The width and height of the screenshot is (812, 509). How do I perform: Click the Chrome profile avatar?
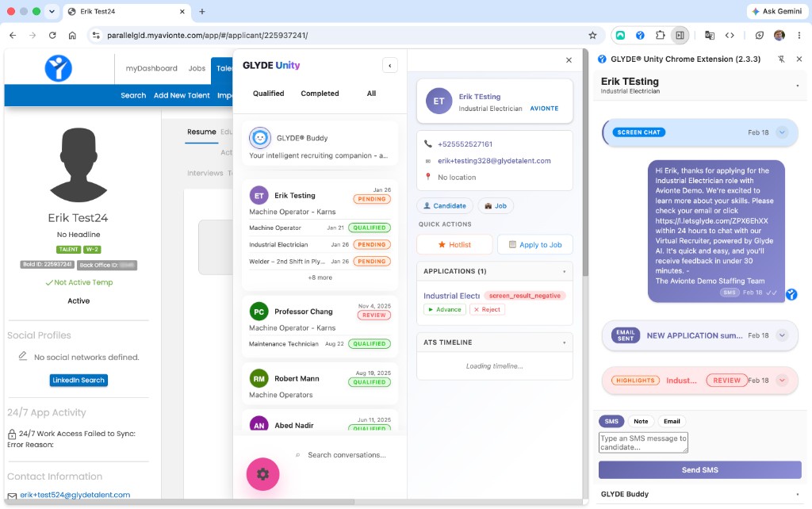779,35
